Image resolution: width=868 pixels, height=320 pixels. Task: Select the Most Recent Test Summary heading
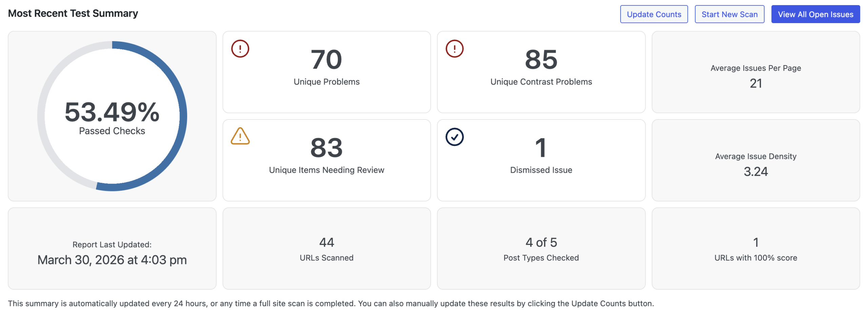(73, 13)
